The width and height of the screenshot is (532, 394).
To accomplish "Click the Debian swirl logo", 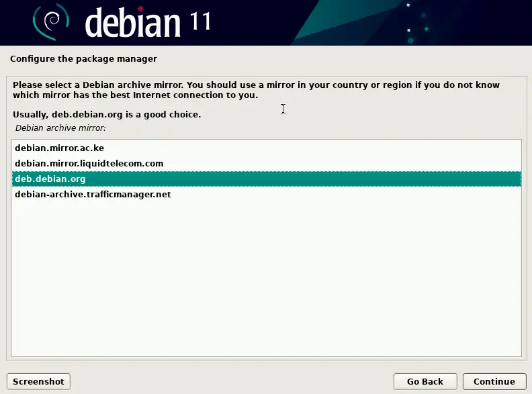I will (x=51, y=21).
